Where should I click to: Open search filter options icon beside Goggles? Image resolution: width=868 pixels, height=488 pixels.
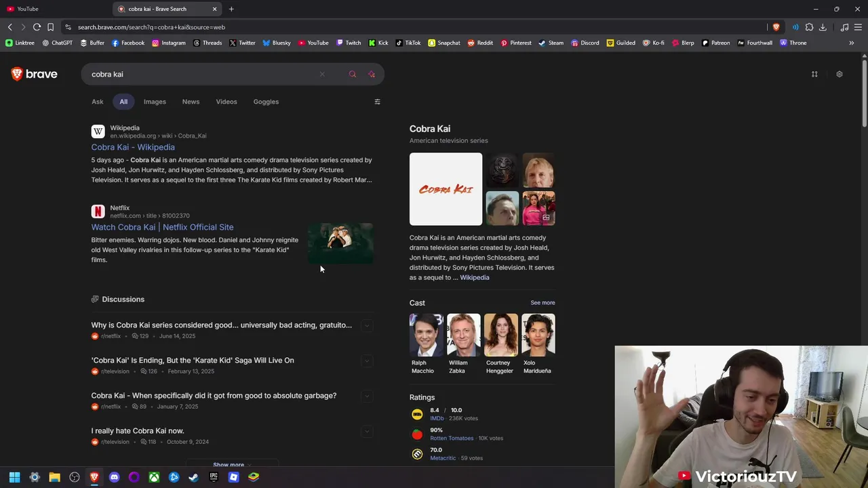[377, 102]
